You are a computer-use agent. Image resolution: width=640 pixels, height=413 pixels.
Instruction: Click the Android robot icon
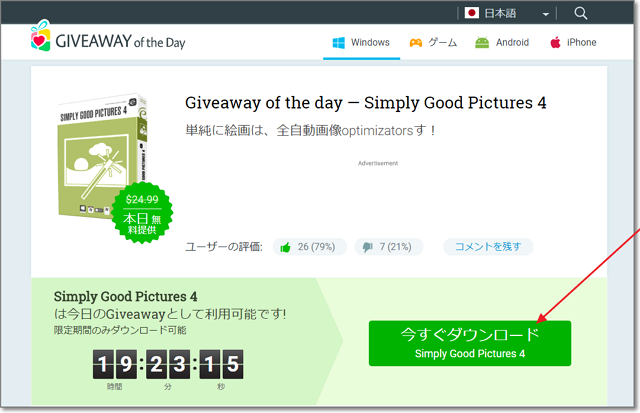click(482, 42)
